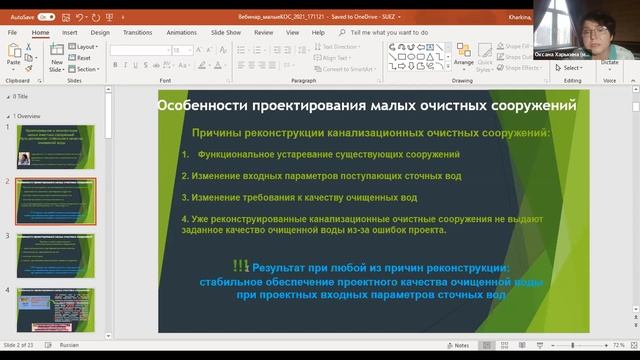Open the Section dropdown
The width and height of the screenshot is (640, 360).
coord(84,69)
